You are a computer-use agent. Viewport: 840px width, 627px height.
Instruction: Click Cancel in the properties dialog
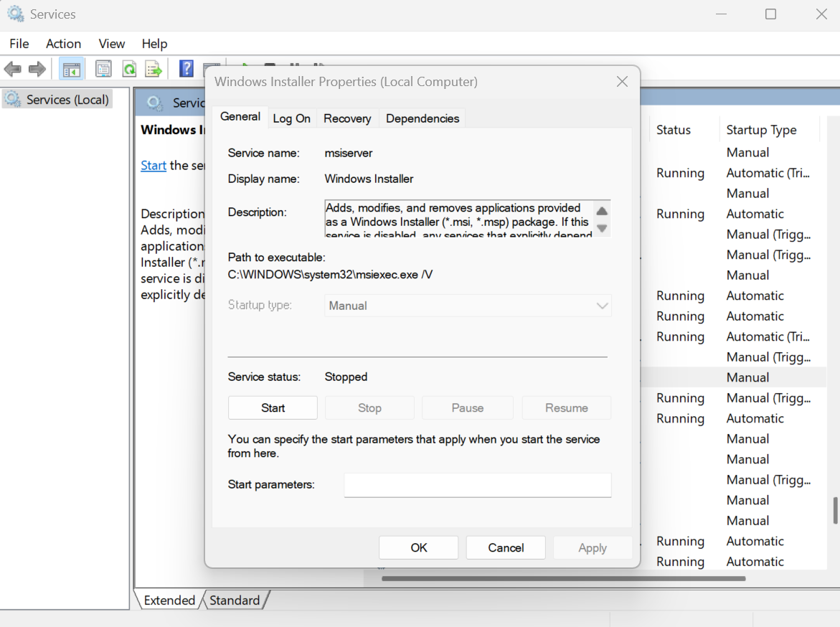click(506, 547)
